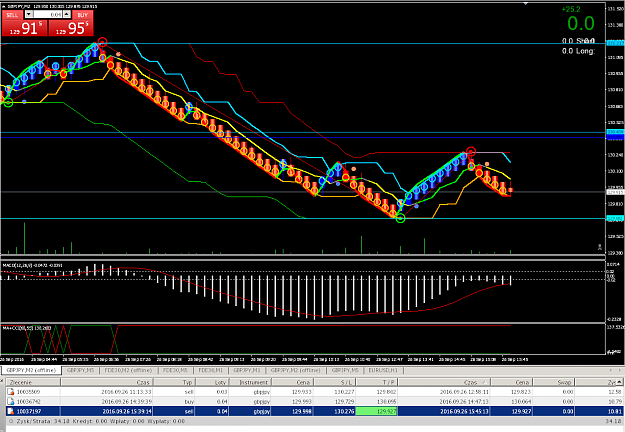The height and width of the screenshot is (432, 625).
Task: Switch to the GBPJPY,M1 chart tab
Action: click(246, 370)
